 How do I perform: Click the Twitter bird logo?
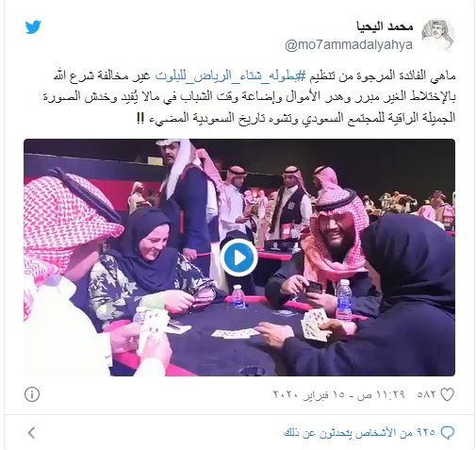pyautogui.click(x=33, y=27)
